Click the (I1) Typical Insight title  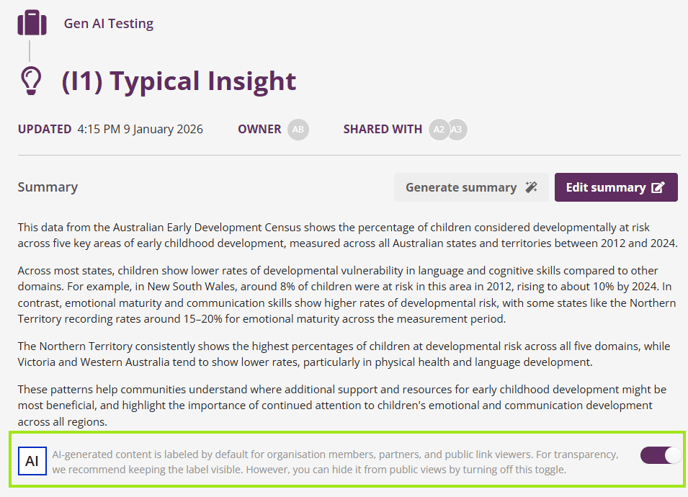[179, 81]
